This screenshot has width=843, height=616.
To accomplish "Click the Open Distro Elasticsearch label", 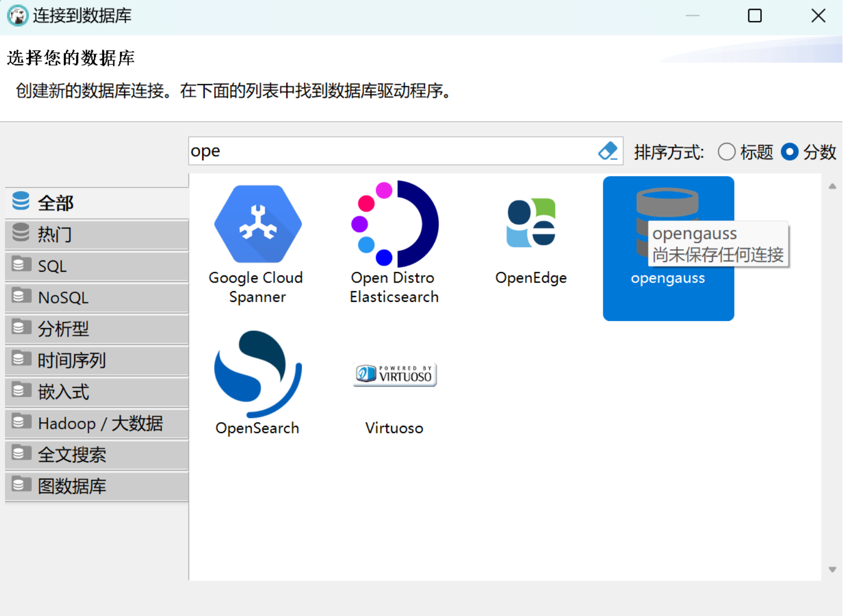I will pos(394,287).
